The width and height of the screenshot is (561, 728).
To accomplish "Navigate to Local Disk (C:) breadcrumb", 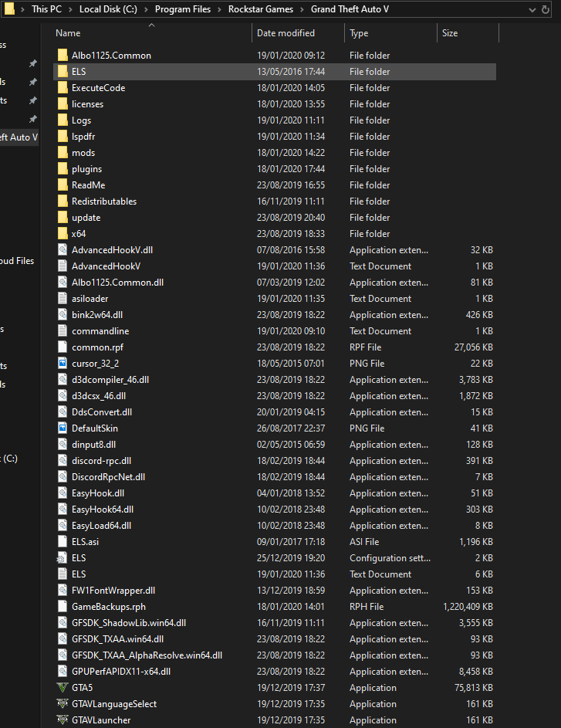I will tap(108, 9).
